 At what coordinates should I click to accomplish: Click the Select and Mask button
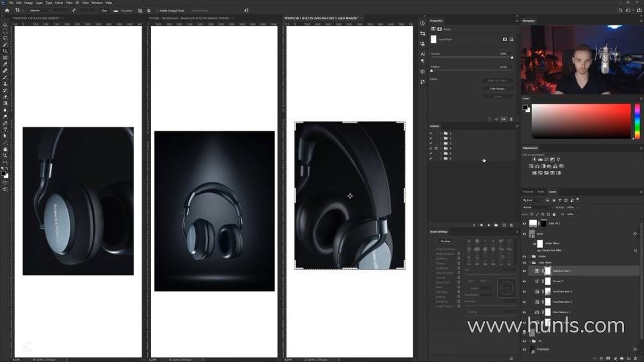(x=498, y=80)
